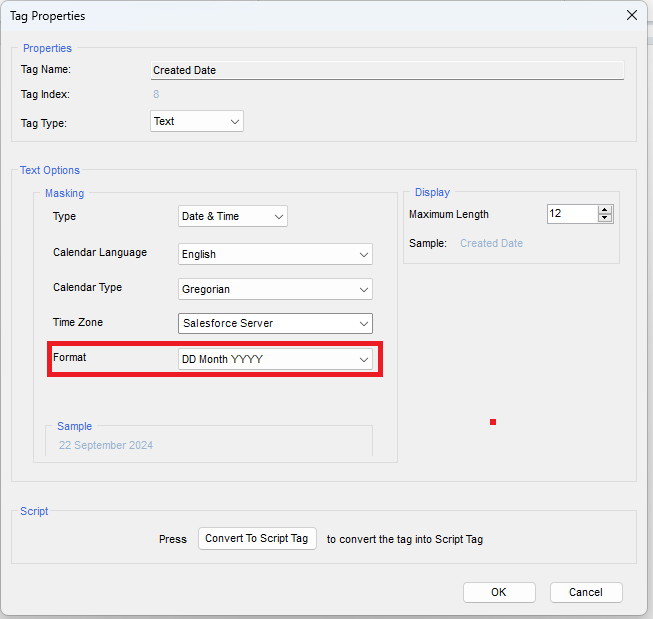Open the Tag Type dropdown
Image resolution: width=653 pixels, height=619 pixels.
[196, 121]
